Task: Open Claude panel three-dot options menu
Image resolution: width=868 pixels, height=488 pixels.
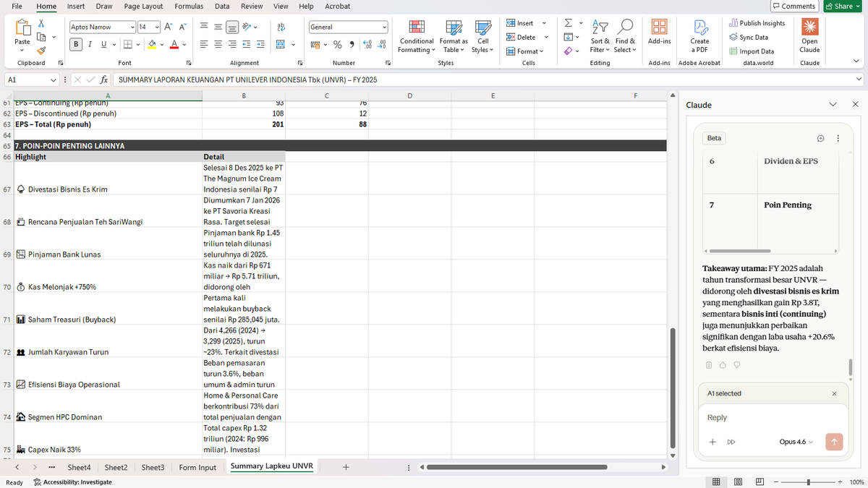Action: tap(838, 138)
